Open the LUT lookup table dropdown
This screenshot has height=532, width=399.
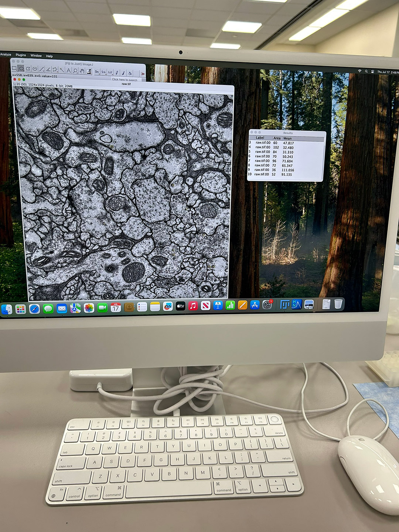coord(110,72)
